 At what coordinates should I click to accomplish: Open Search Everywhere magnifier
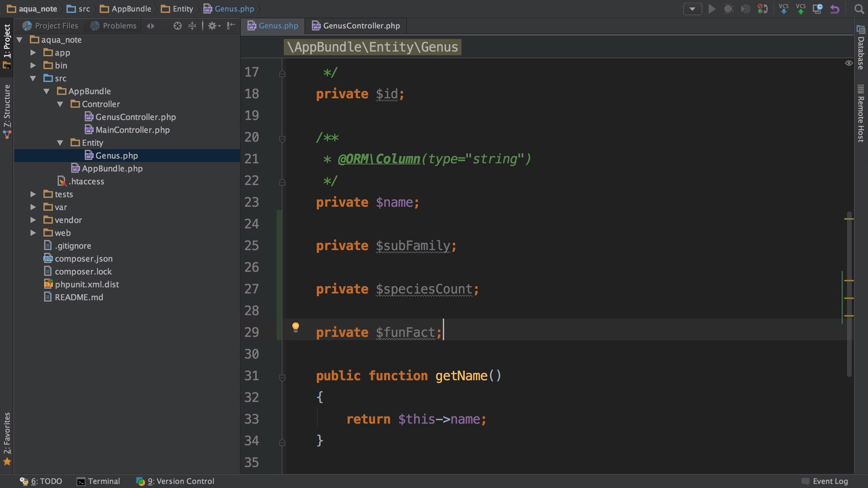click(859, 9)
